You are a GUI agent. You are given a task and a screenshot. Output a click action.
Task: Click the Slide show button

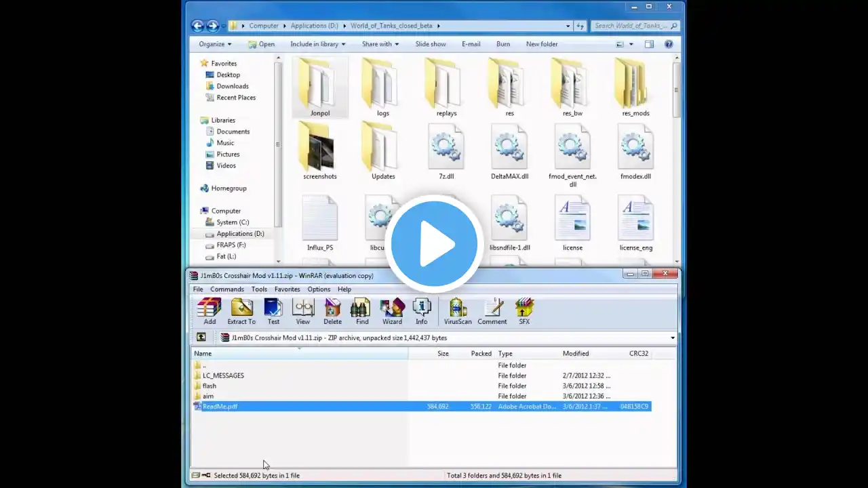point(431,44)
